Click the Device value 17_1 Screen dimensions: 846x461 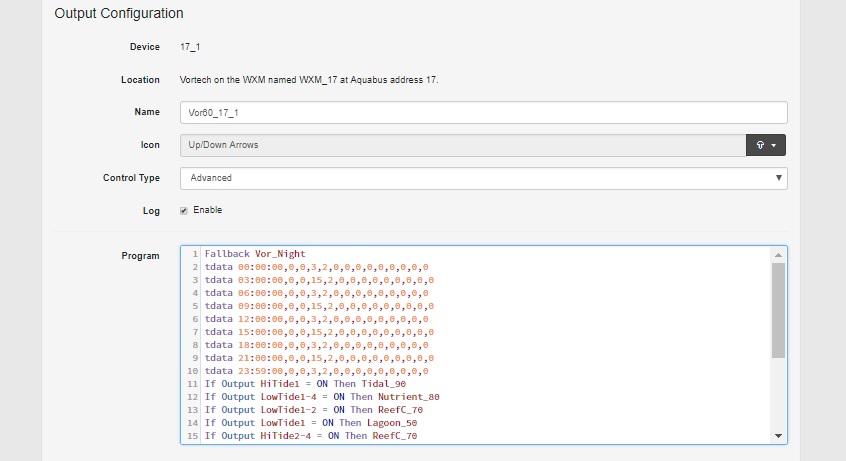[x=190, y=47]
